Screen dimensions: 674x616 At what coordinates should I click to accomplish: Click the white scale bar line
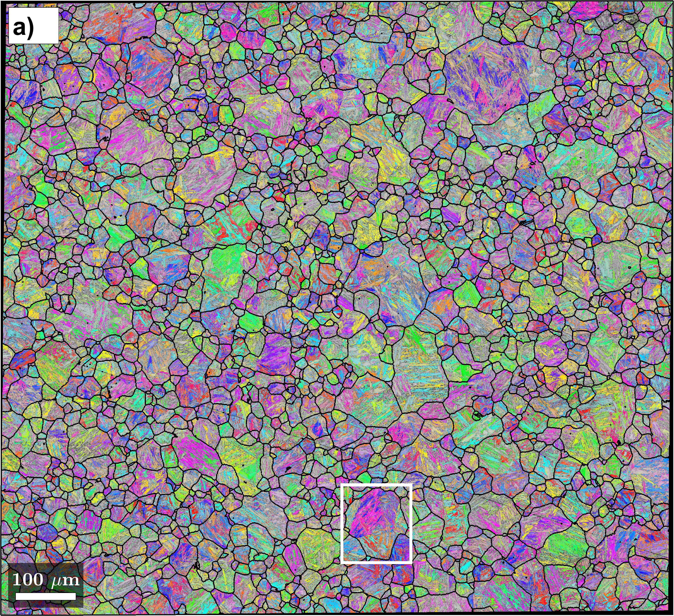[46, 597]
